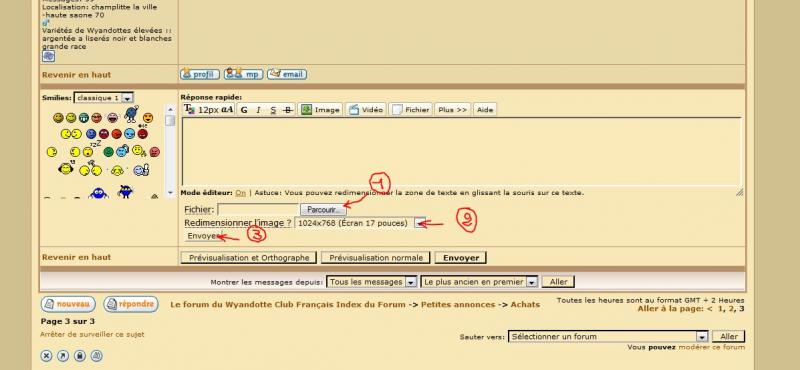Click the email button under the post

[287, 75]
